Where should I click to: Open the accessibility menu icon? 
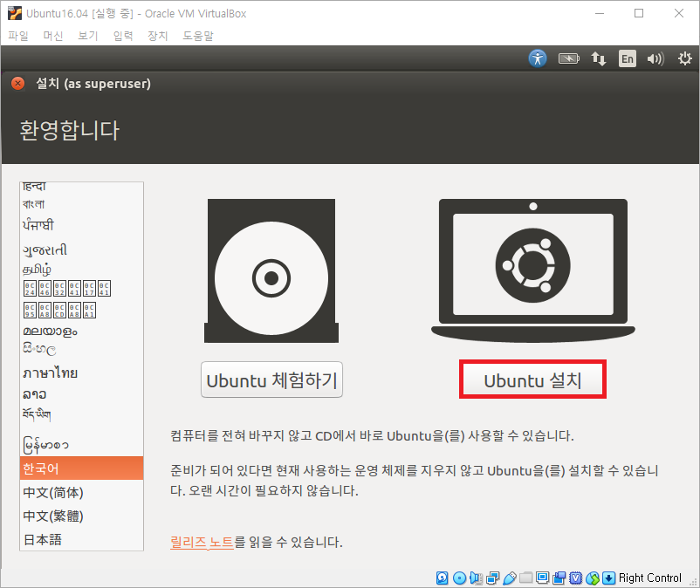pos(538,58)
